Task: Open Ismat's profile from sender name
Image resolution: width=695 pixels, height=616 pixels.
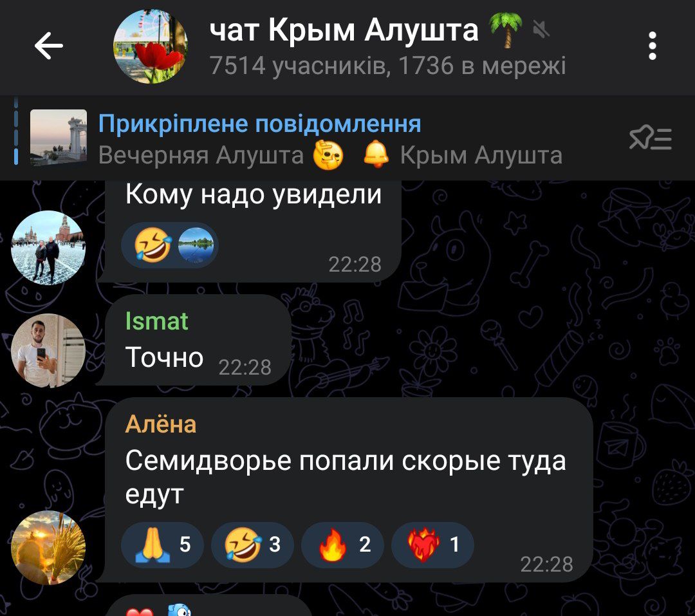Action: coord(157,321)
